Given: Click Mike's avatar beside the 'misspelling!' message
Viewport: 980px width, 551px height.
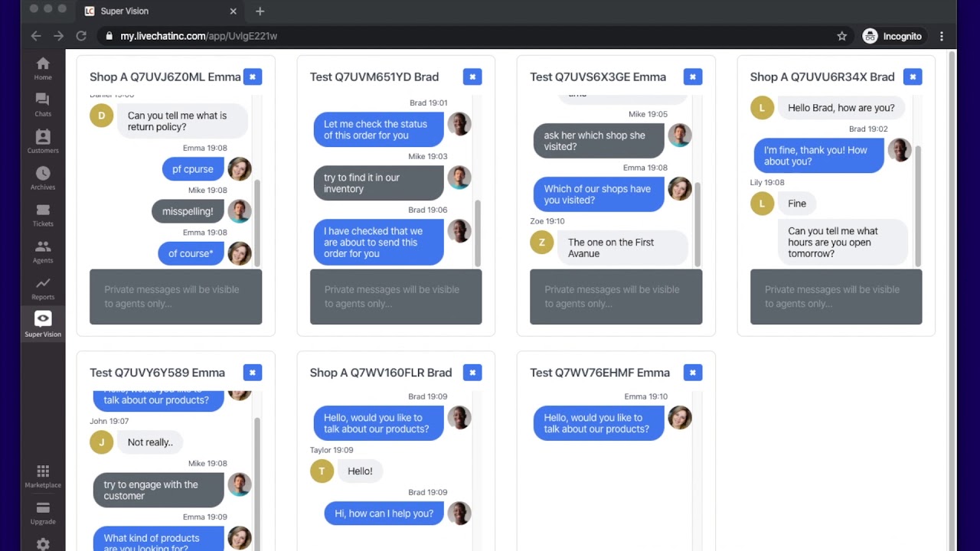Looking at the screenshot, I should pyautogui.click(x=240, y=211).
